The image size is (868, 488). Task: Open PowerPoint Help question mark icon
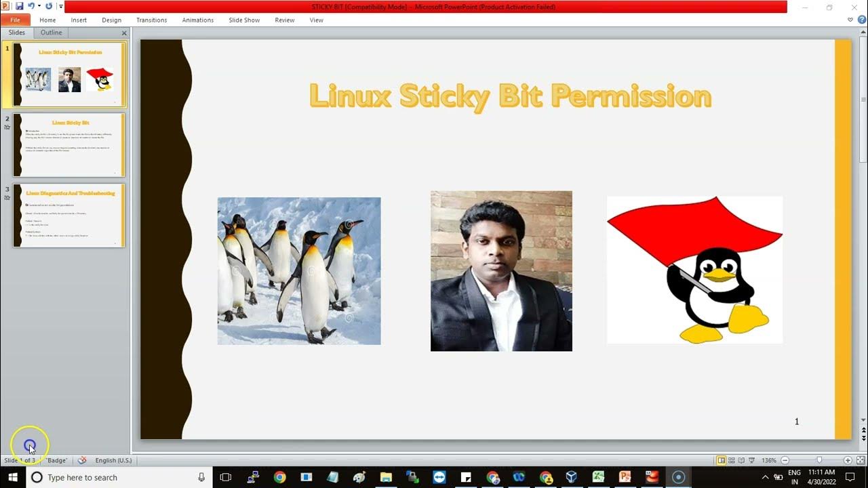pyautogui.click(x=861, y=20)
